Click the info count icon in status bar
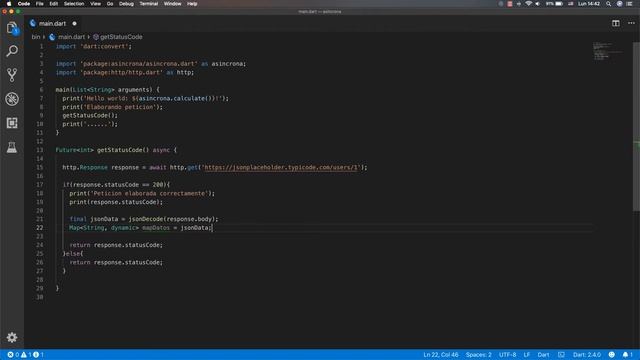The image size is (640, 360). point(36,355)
